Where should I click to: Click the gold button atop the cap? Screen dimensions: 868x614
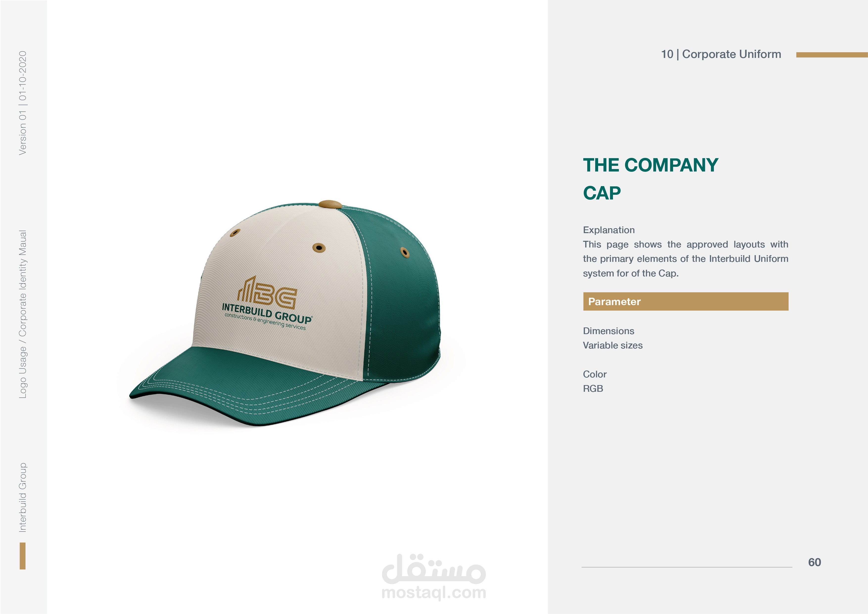coord(330,205)
